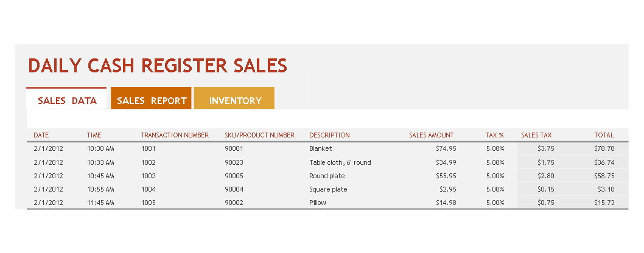Open the Inventory tab
The width and height of the screenshot is (644, 253).
[234, 99]
